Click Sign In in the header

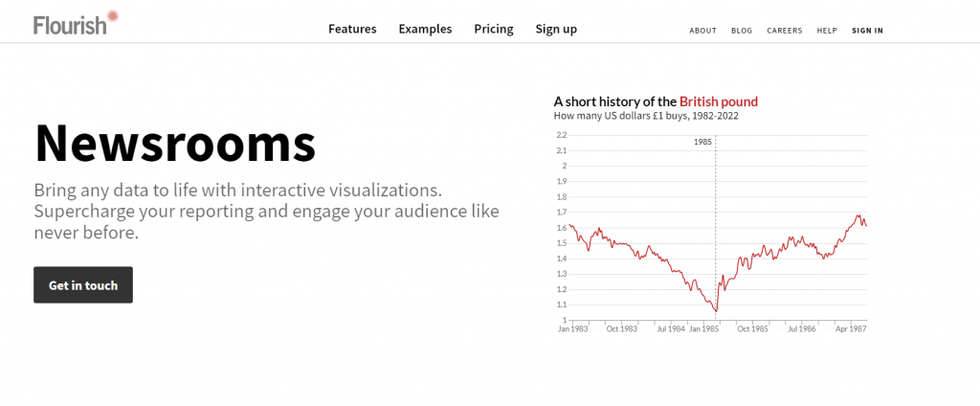coord(867,31)
